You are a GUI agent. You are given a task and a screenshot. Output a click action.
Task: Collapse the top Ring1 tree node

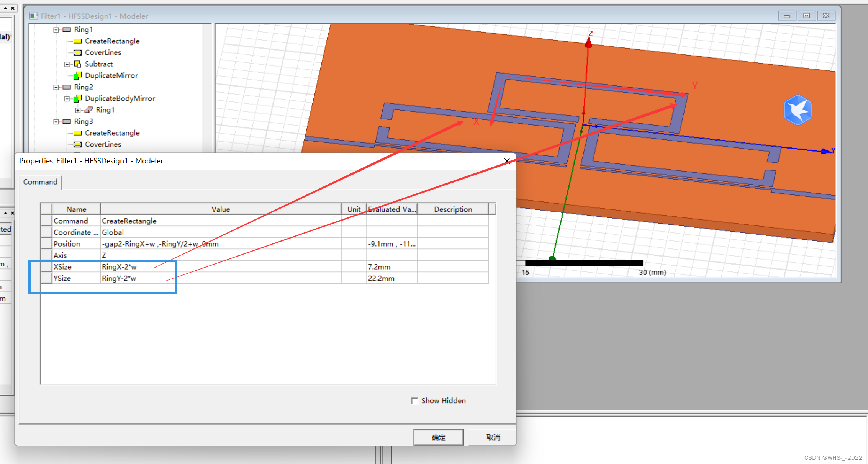(x=56, y=29)
